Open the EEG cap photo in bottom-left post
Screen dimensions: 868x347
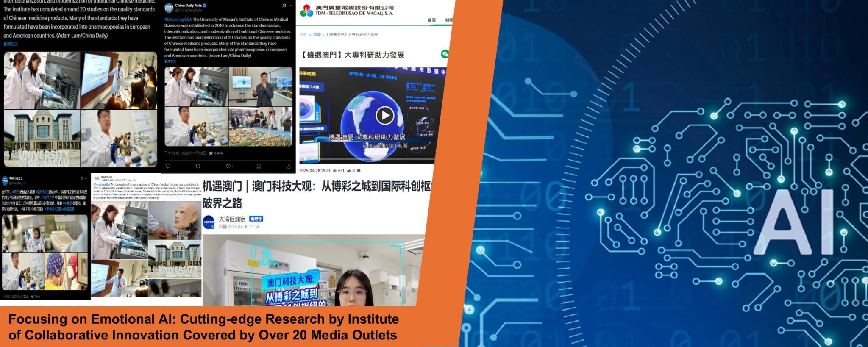pos(67,272)
